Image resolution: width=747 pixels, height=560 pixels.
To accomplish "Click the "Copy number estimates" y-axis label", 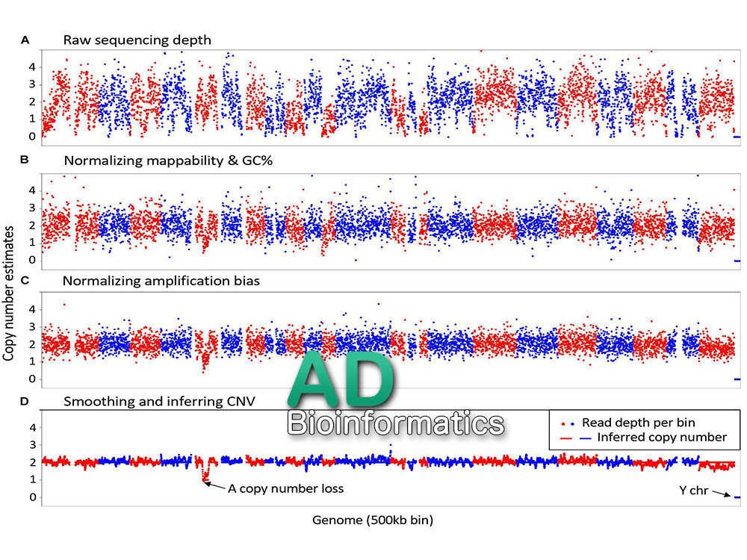I will [x=8, y=293].
